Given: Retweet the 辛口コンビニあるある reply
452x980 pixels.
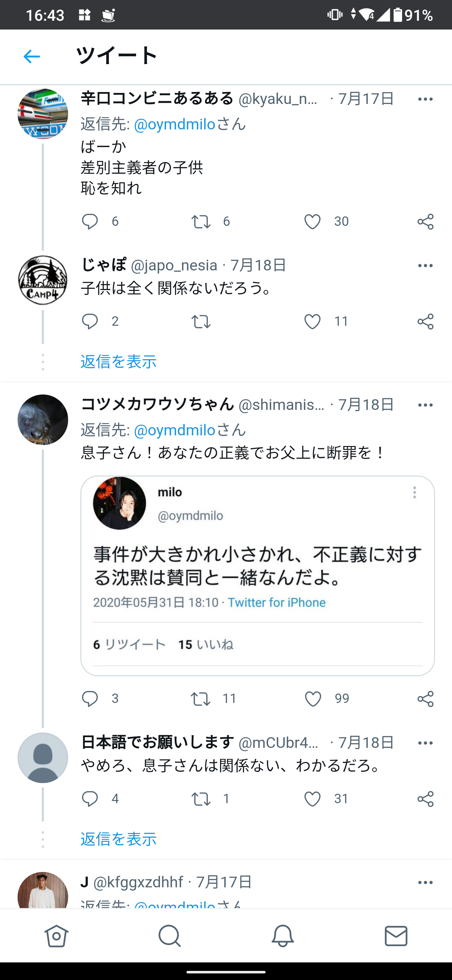Looking at the screenshot, I should click(x=201, y=221).
